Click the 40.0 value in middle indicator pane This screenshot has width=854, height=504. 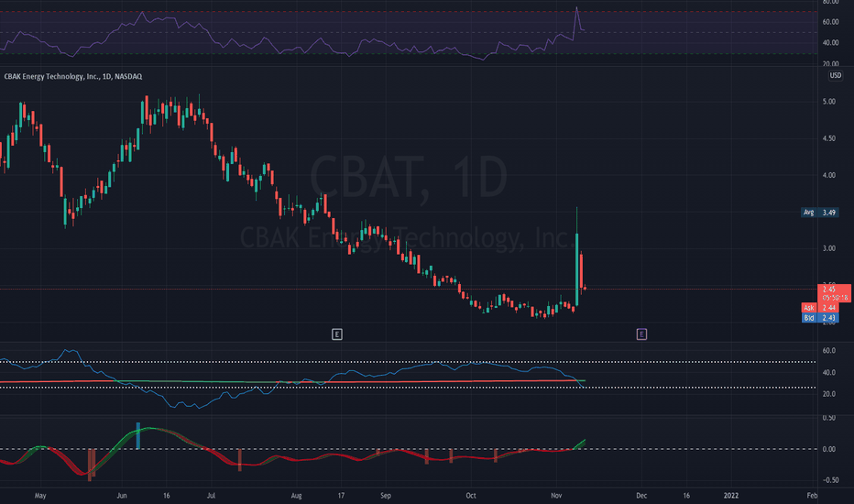pyautogui.click(x=829, y=373)
